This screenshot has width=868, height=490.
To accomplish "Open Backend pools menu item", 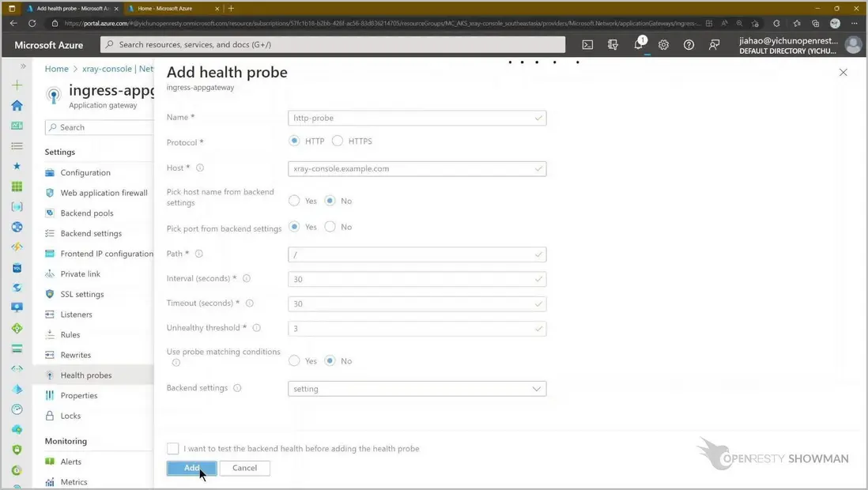I will (x=87, y=213).
